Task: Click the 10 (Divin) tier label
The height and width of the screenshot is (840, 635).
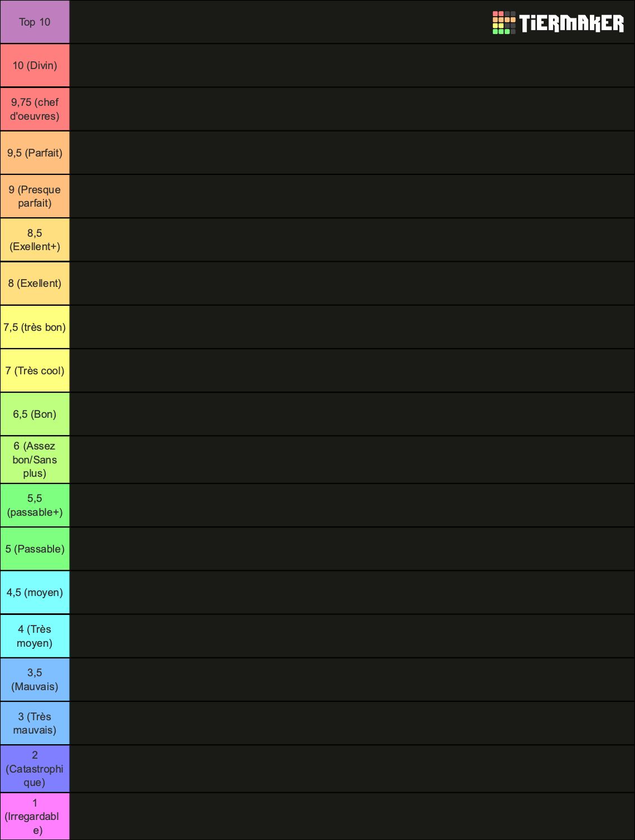Action: click(x=35, y=66)
